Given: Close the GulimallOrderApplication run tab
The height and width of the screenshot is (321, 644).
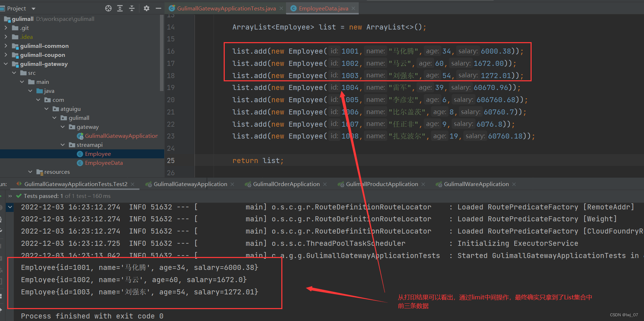Looking at the screenshot, I should coord(325,184).
